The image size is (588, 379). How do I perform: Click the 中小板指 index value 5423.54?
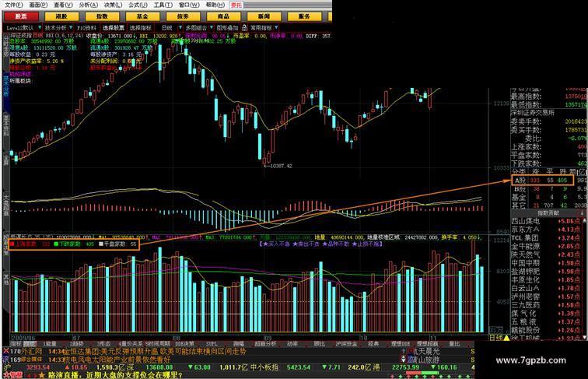click(299, 367)
